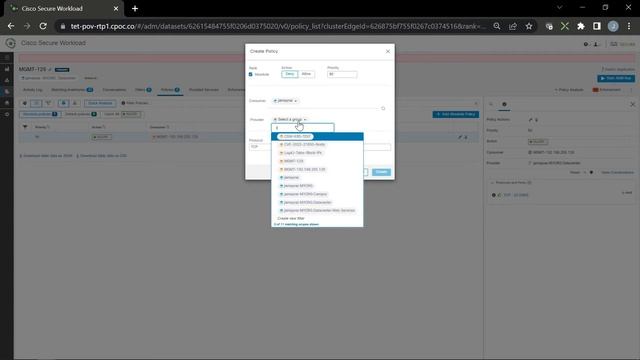Image resolution: width=640 pixels, height=360 pixels.
Task: Open the chart overview icon in sidebar
Action: coord(7,69)
